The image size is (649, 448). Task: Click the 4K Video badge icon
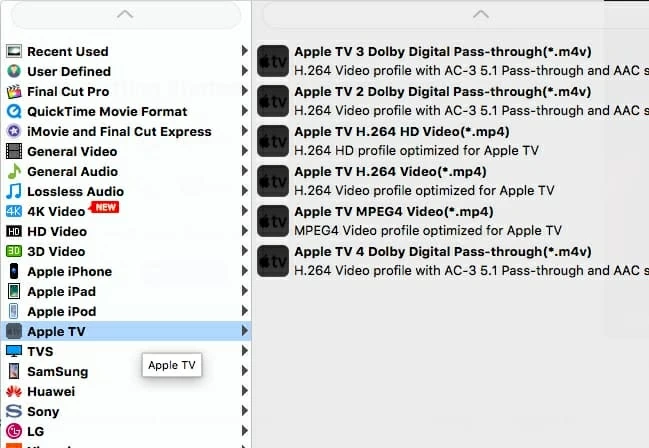(14, 211)
